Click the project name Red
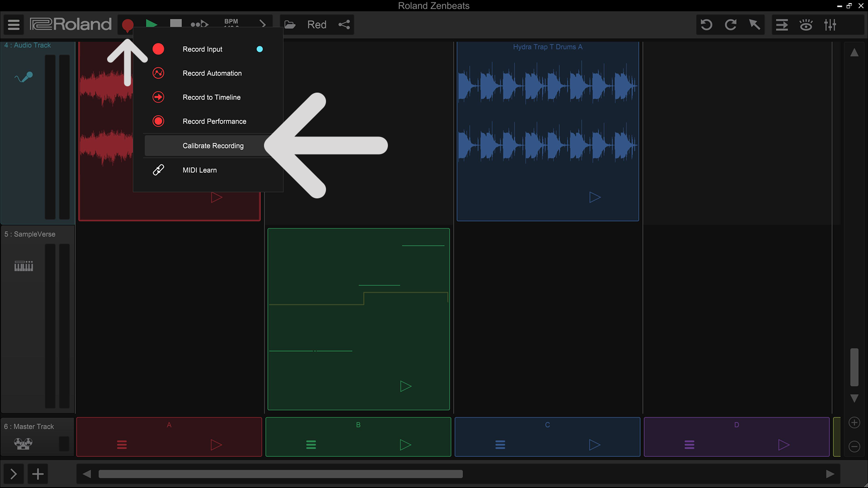The image size is (868, 488). pyautogui.click(x=316, y=24)
